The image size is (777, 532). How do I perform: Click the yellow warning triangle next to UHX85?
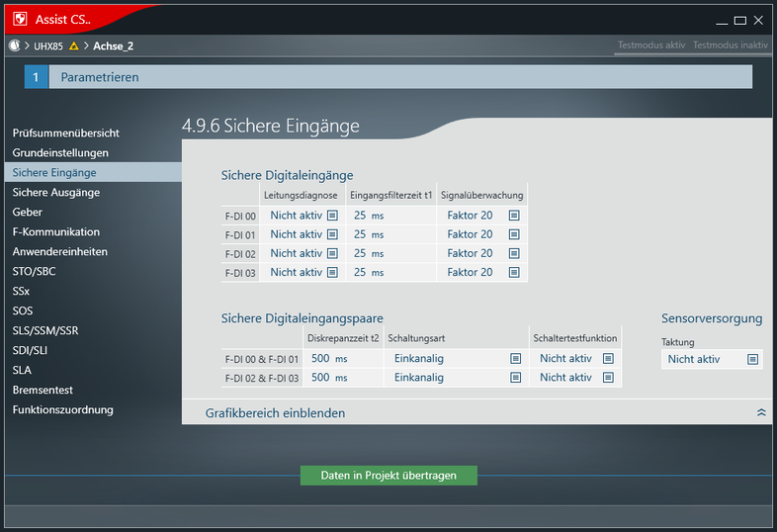pos(74,45)
